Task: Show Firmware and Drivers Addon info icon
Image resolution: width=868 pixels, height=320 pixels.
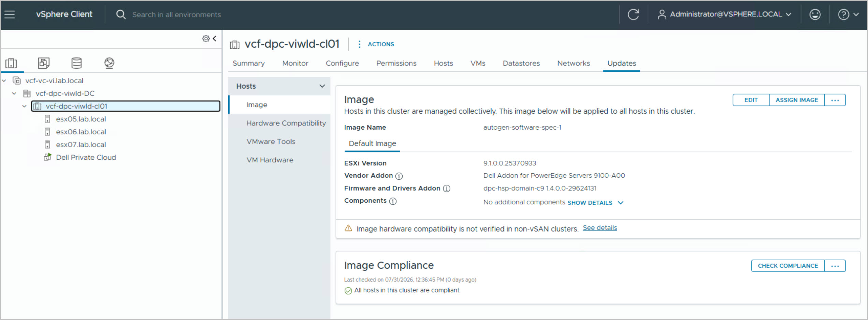Action: 446,189
